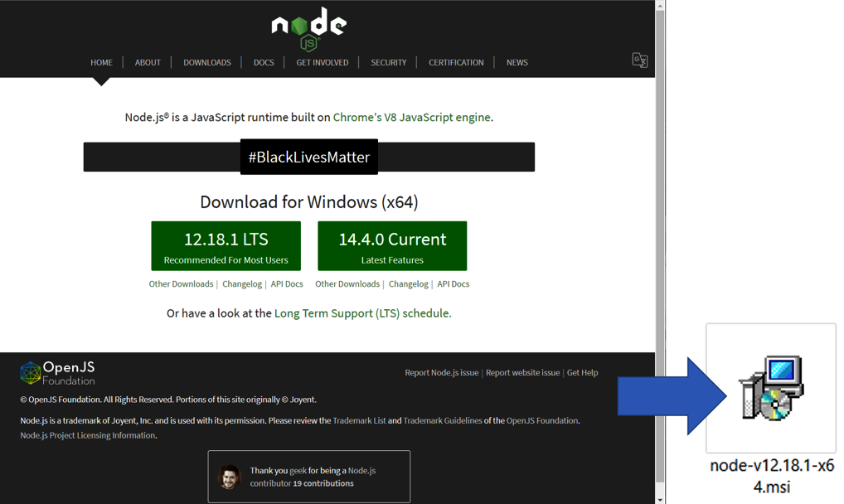Click the scrollbar up arrow
This screenshot has width=844, height=504.
pyautogui.click(x=660, y=5)
